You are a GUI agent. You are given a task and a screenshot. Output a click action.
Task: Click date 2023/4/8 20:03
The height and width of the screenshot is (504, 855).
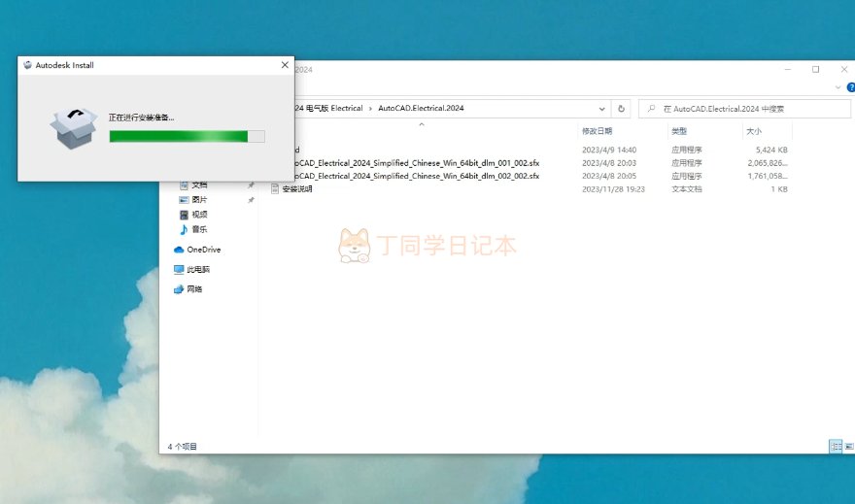click(x=609, y=163)
